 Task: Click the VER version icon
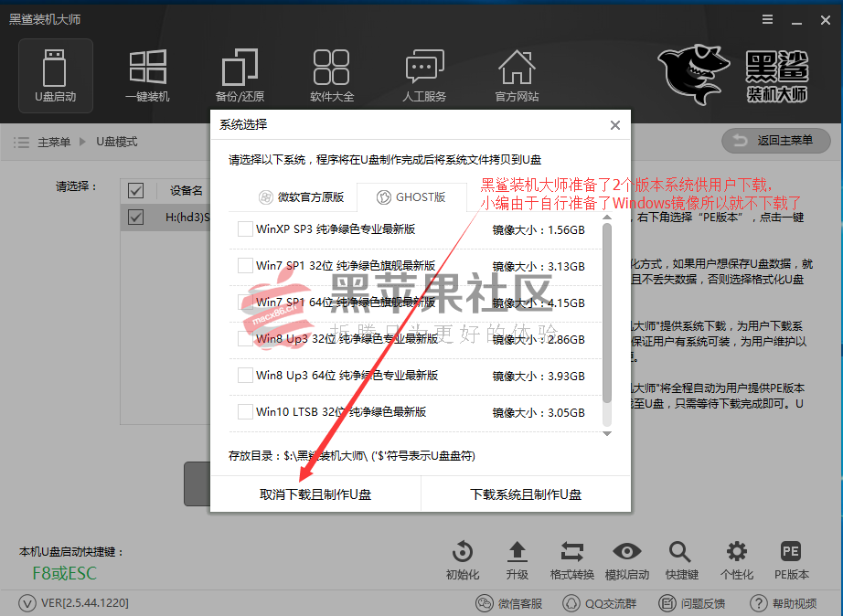point(27,603)
